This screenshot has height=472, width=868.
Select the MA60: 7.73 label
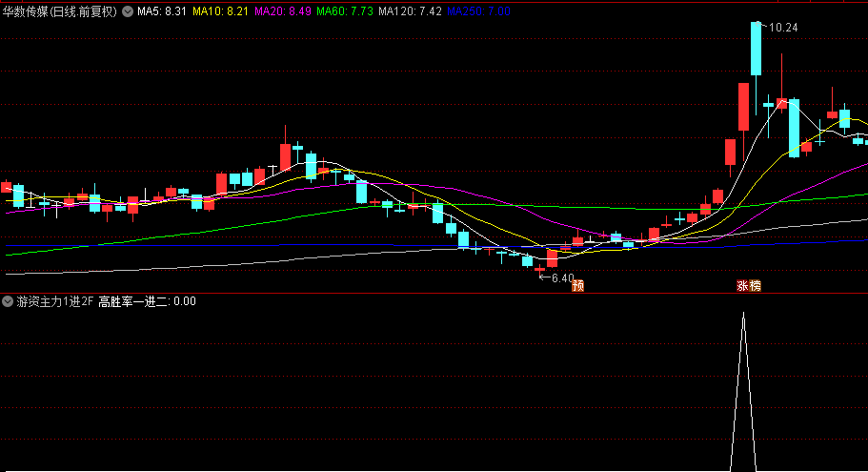pos(345,11)
